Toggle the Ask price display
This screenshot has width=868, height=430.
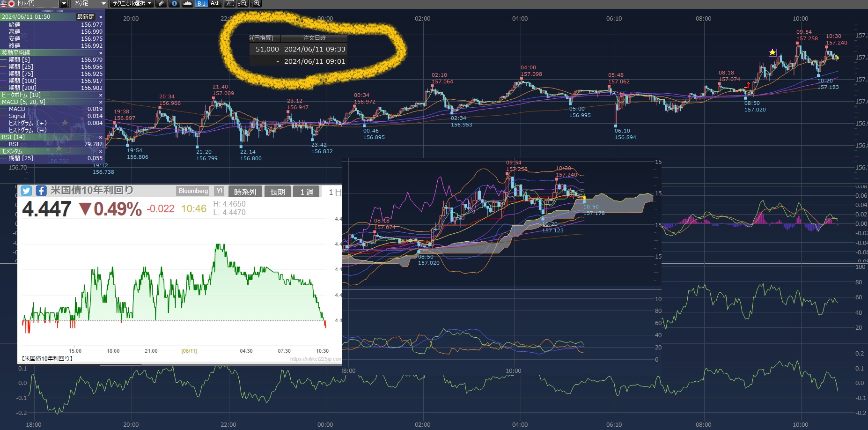(215, 3)
